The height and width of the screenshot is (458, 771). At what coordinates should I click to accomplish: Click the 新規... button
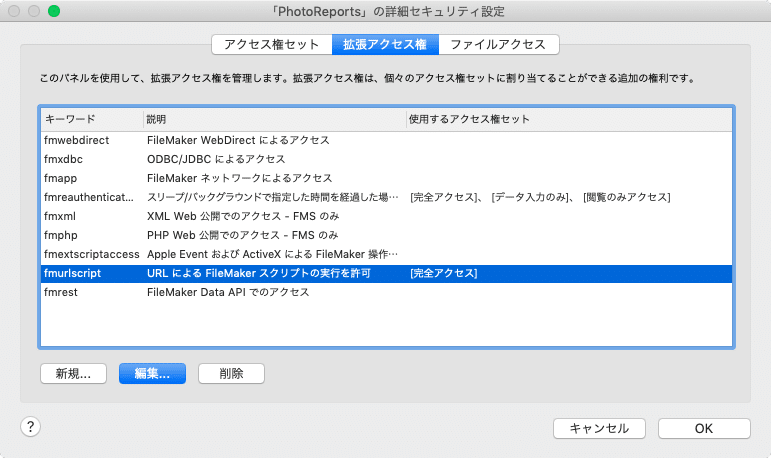[x=73, y=373]
